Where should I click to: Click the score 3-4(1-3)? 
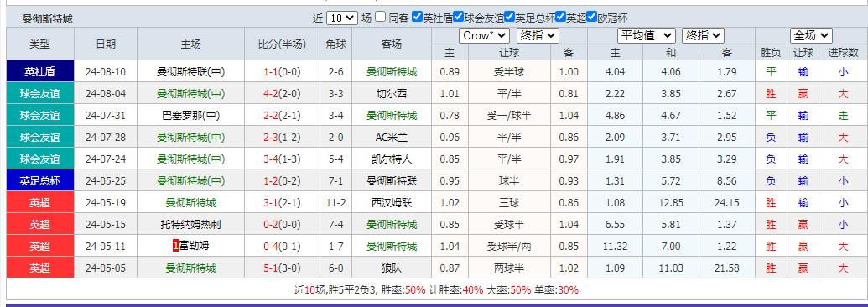(x=283, y=159)
